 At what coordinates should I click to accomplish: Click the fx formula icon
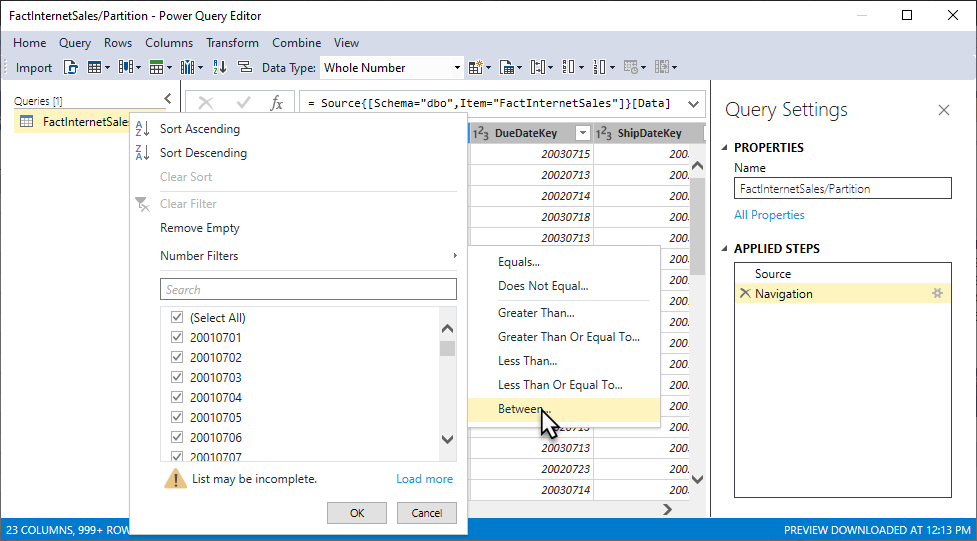[277, 103]
